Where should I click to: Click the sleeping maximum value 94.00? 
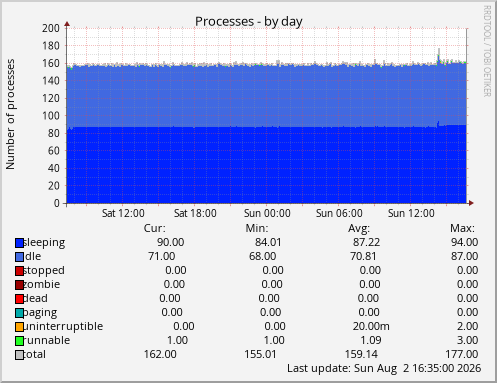464,242
